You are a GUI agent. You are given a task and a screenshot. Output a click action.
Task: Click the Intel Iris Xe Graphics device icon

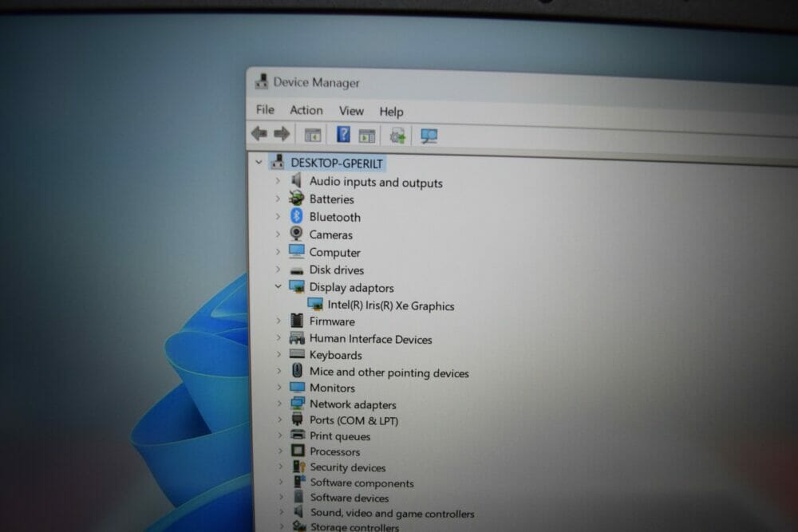click(315, 304)
